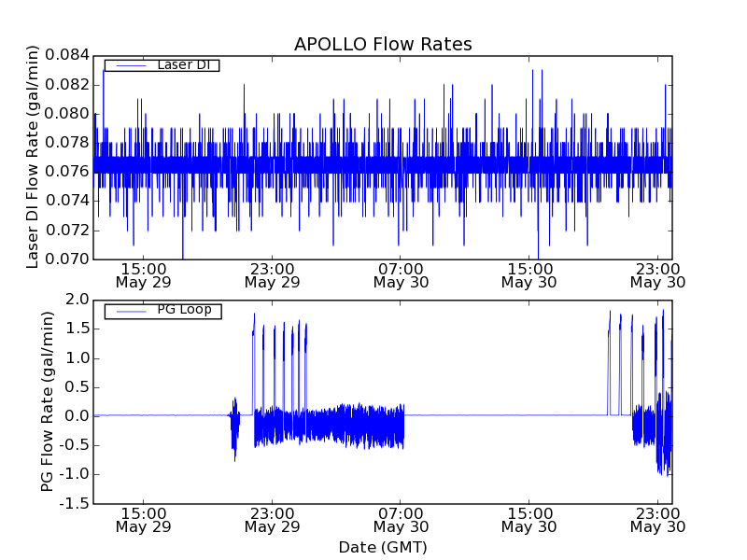Click the -1.5 tick on PG flow axis
The image size is (747, 560).
tap(75, 503)
